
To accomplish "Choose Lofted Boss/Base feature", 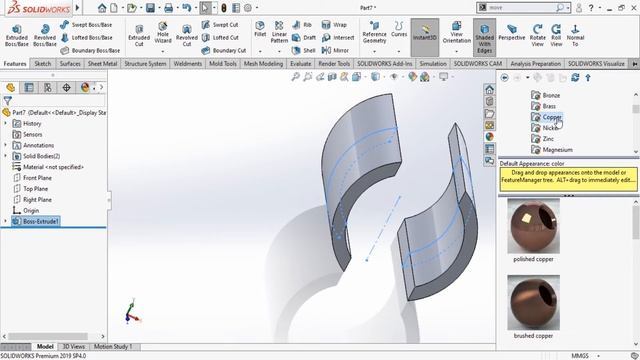I will [x=87, y=38].
